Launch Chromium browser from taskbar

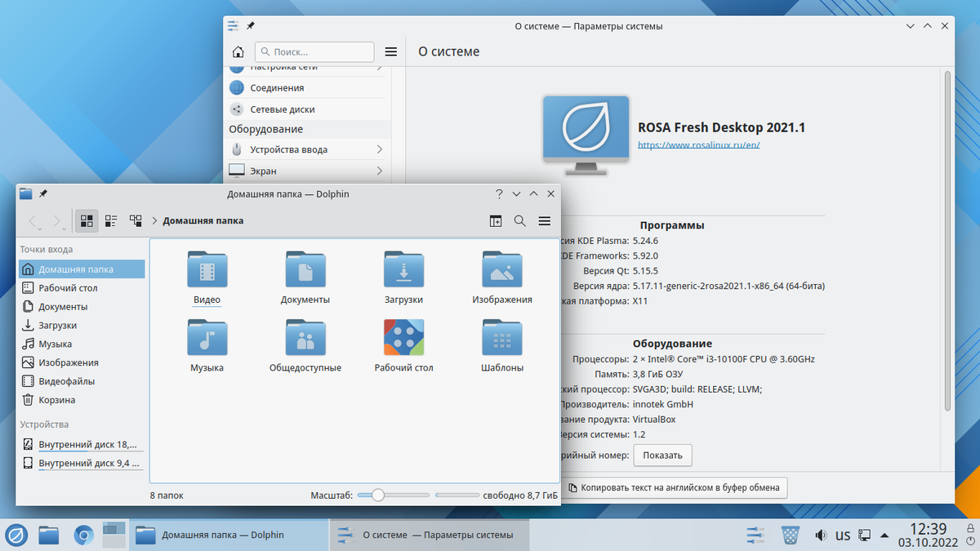point(83,535)
